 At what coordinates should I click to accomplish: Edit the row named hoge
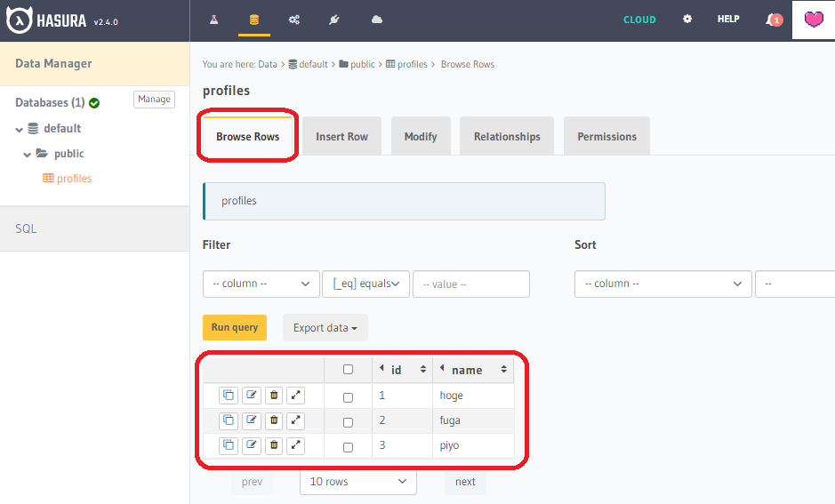coord(252,396)
